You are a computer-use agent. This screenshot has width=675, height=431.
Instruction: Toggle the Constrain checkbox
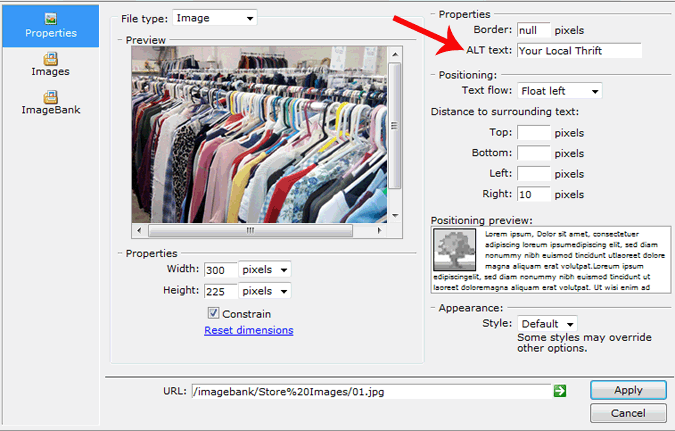[x=214, y=313]
